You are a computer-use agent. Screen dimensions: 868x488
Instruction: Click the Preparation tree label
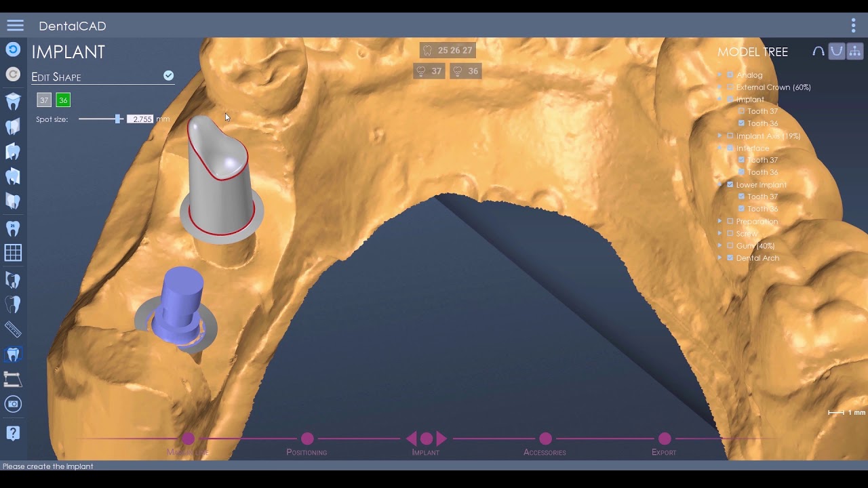[757, 222]
